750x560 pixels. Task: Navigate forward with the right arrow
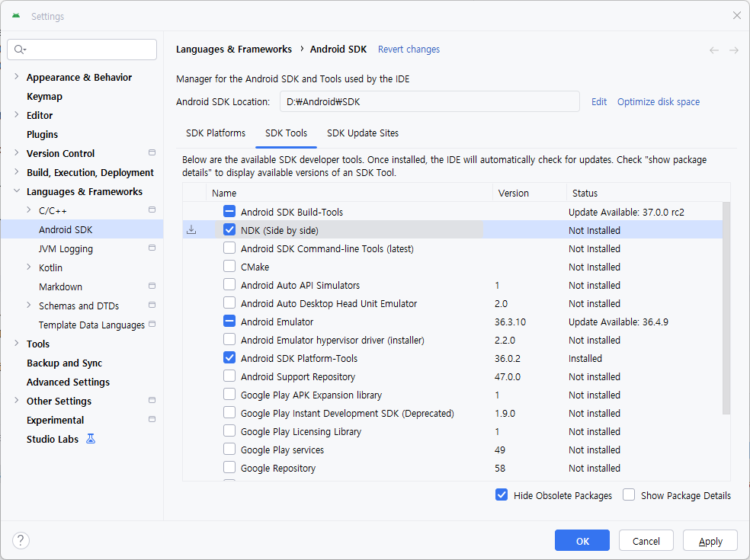pos(734,50)
